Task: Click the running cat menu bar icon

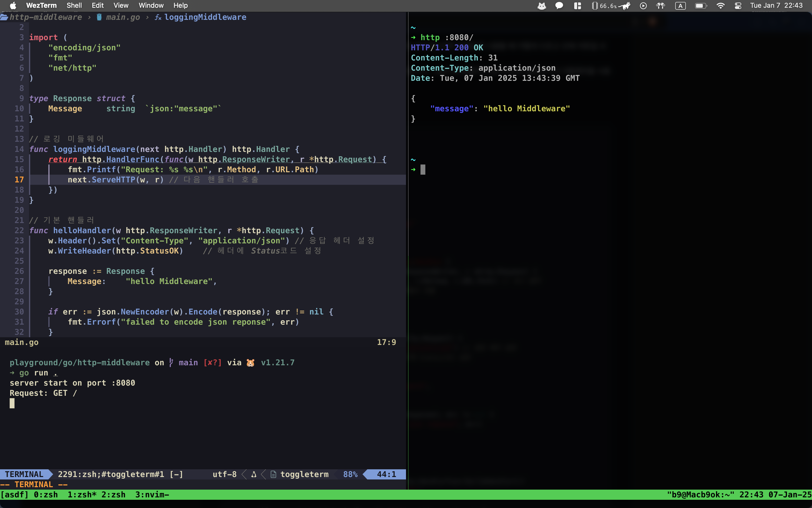Action: tap(624, 6)
